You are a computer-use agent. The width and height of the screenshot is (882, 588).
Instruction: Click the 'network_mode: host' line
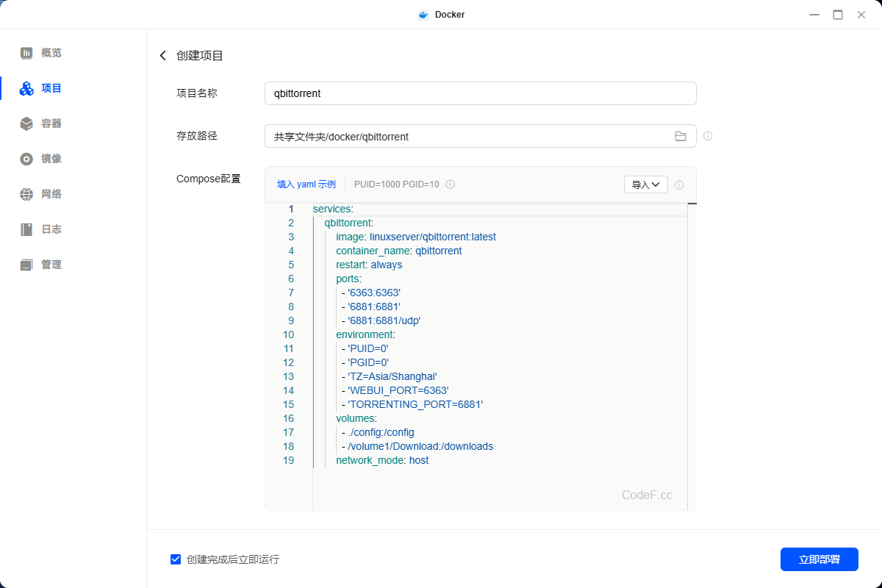point(382,460)
